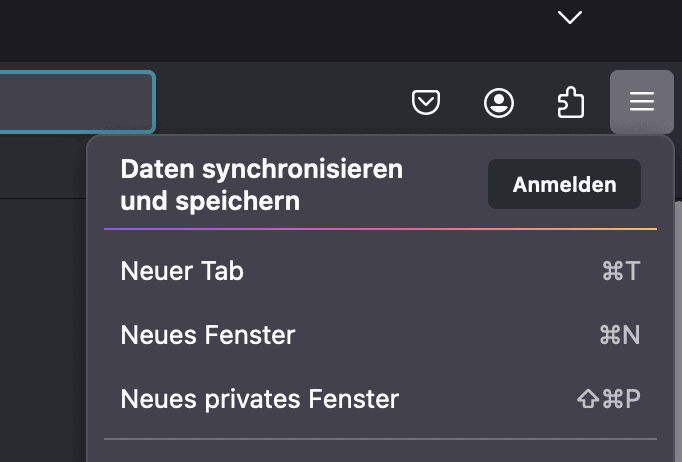
Task: Open the Extensions puzzle icon
Action: [570, 102]
